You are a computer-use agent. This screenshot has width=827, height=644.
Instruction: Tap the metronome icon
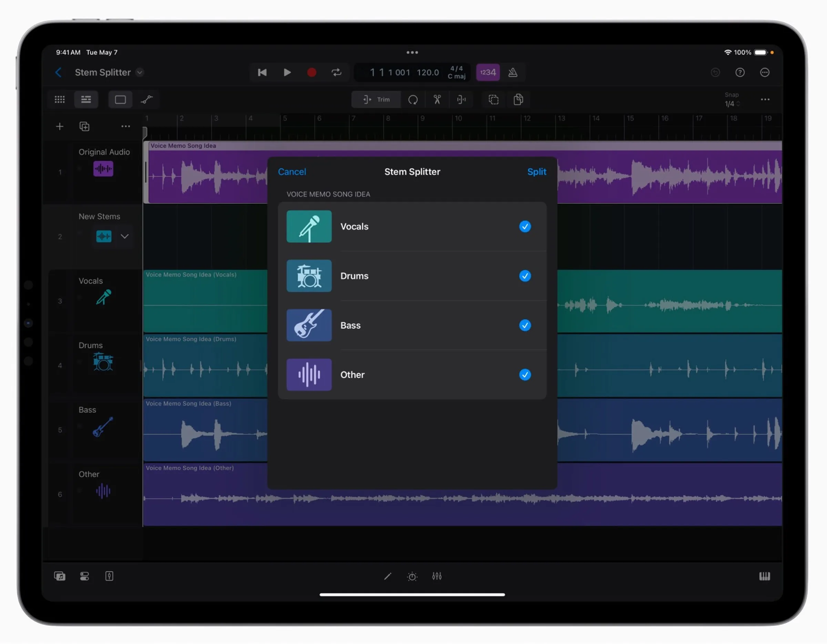(x=513, y=72)
